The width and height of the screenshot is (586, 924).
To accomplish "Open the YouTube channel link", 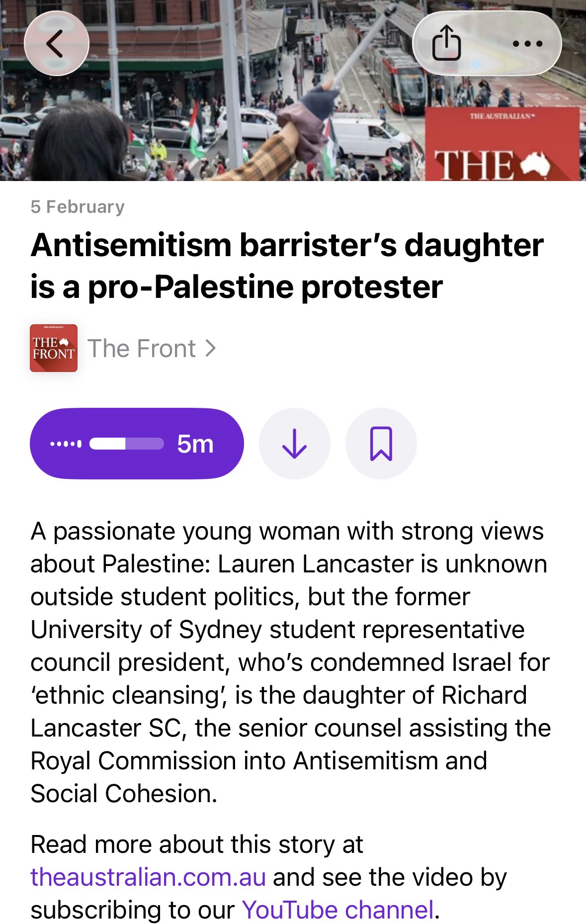I will tap(338, 910).
